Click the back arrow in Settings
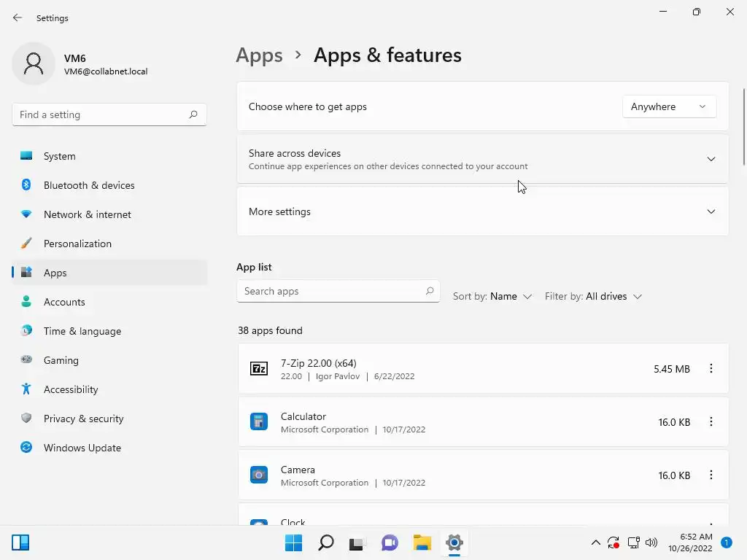 [18, 17]
